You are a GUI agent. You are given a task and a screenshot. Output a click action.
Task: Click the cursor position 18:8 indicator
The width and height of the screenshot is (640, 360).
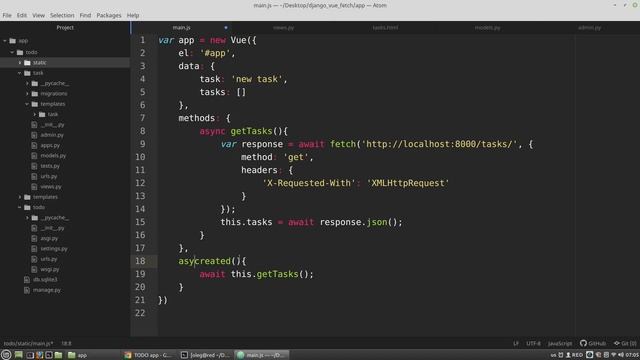[x=66, y=344]
